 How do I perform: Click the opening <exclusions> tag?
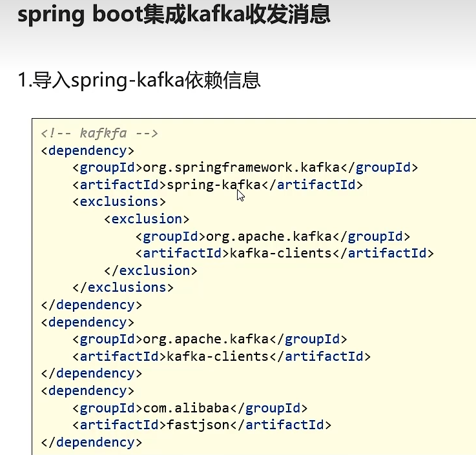click(119, 202)
